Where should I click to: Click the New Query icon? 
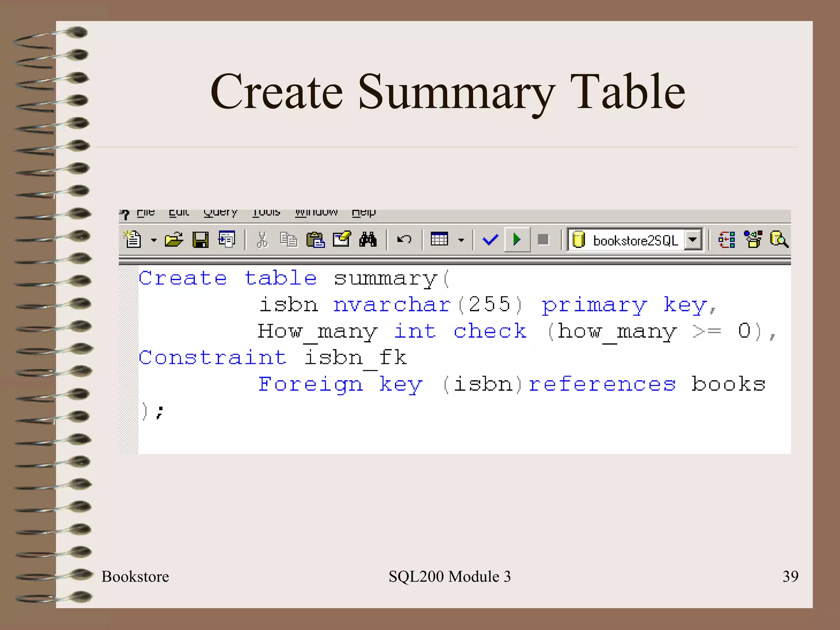tap(133, 240)
